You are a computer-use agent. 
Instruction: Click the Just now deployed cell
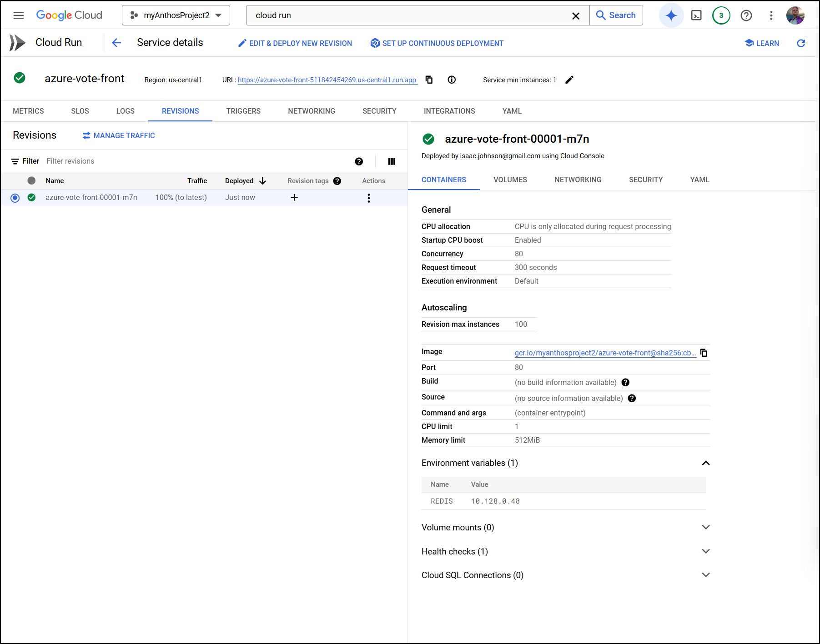[x=240, y=197]
